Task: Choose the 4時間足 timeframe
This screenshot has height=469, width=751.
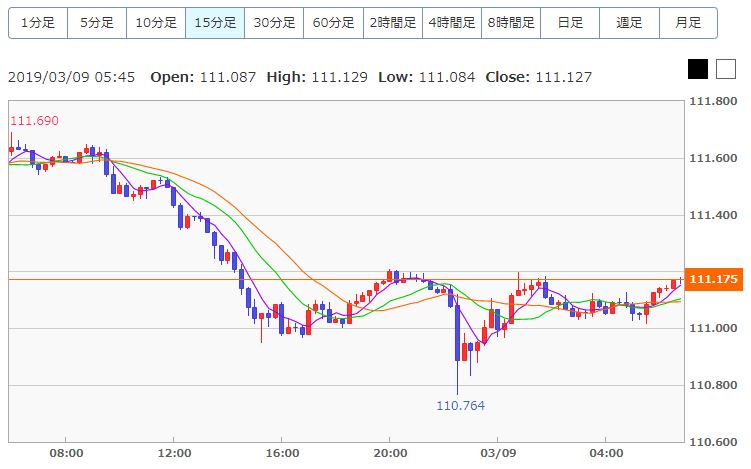Action: [x=451, y=22]
